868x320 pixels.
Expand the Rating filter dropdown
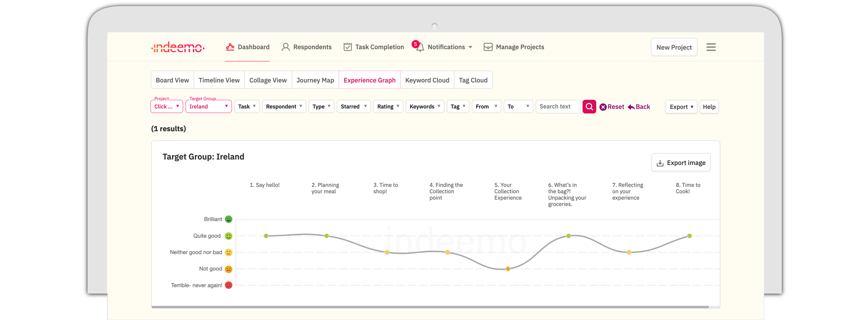click(388, 107)
